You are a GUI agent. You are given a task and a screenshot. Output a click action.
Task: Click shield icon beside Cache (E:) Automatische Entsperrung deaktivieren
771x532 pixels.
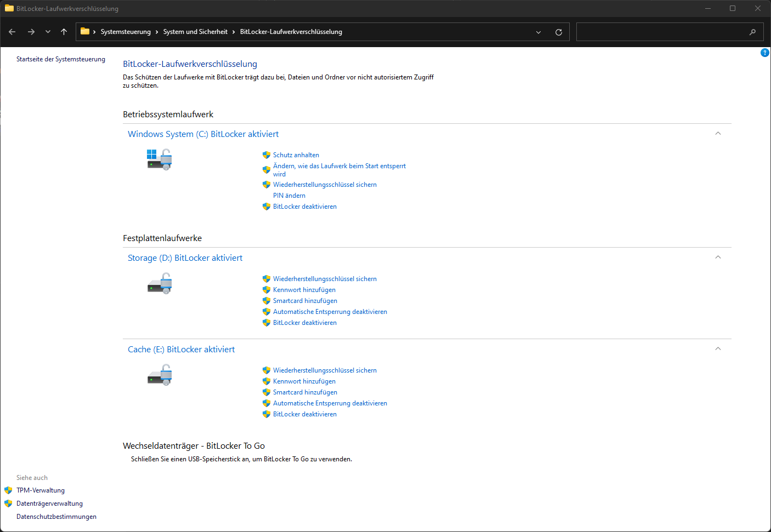[x=267, y=403]
